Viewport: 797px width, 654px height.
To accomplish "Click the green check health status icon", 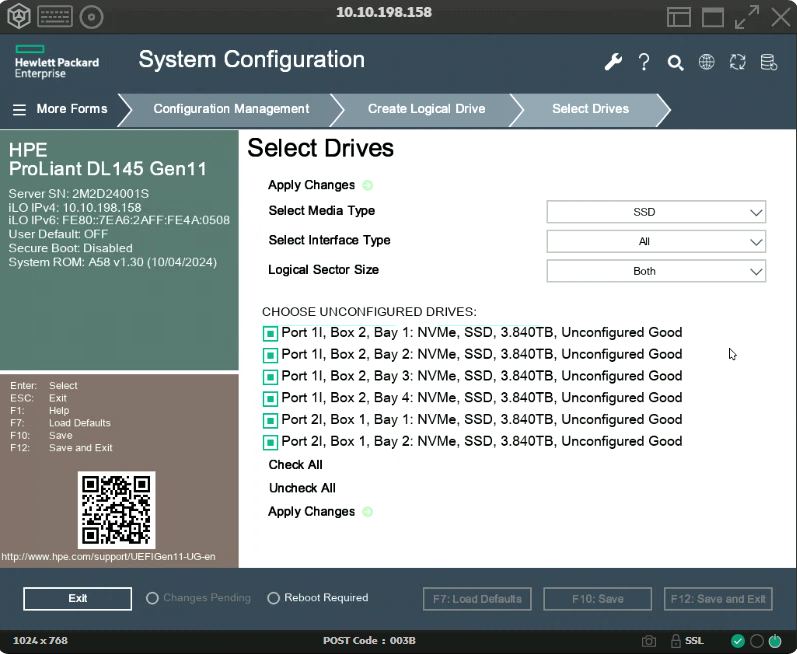I will tap(738, 641).
